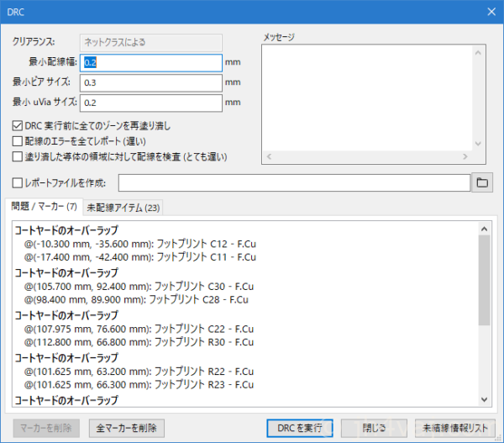Select the '問題 / マーカー (7)' tab

(x=44, y=207)
